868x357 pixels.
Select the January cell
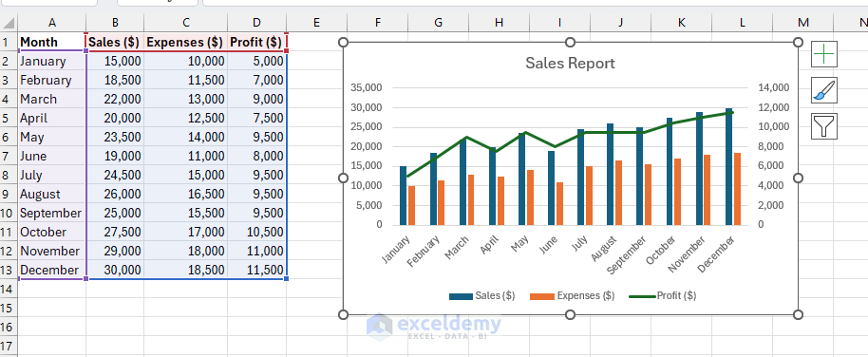click(52, 61)
